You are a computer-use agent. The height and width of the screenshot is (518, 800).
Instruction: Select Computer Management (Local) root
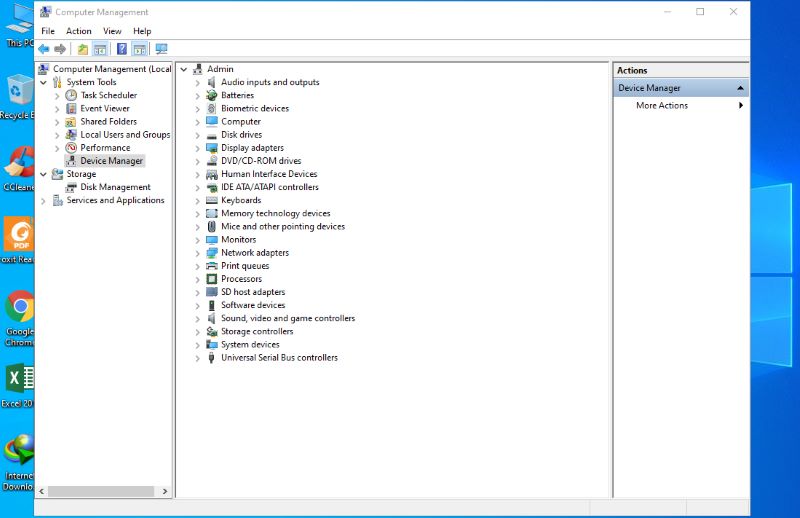112,69
